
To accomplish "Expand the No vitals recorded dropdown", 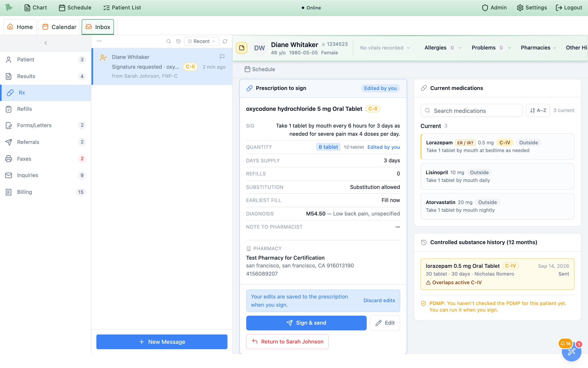I will 385,48.
